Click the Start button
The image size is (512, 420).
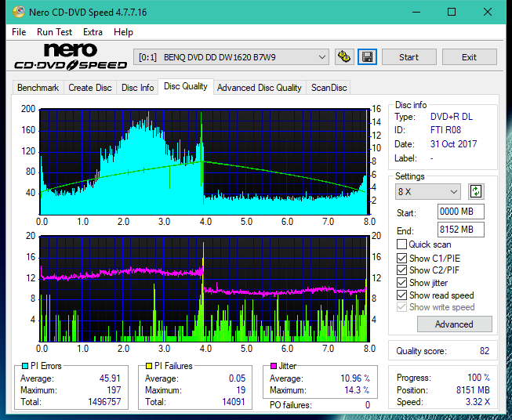coord(409,57)
